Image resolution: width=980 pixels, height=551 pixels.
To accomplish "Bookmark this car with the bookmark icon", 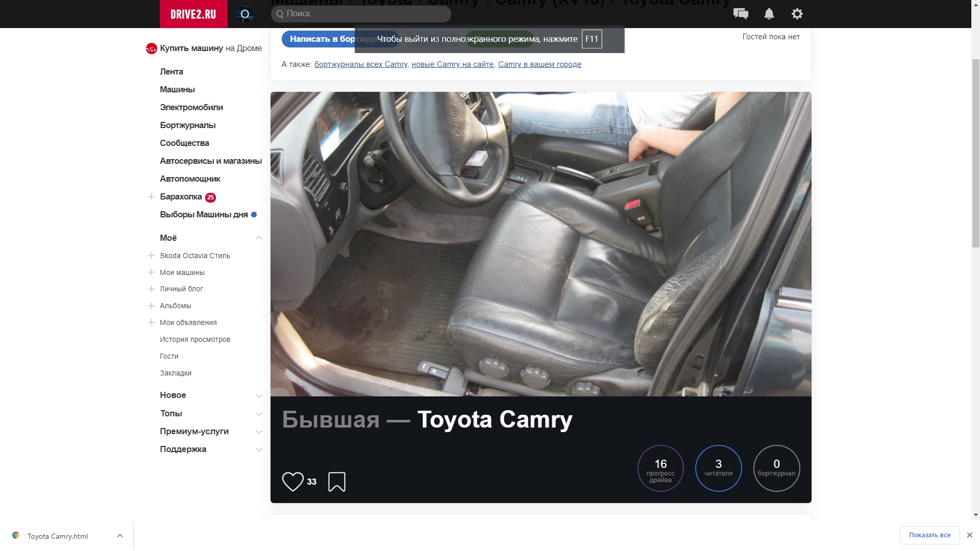I will (x=337, y=482).
